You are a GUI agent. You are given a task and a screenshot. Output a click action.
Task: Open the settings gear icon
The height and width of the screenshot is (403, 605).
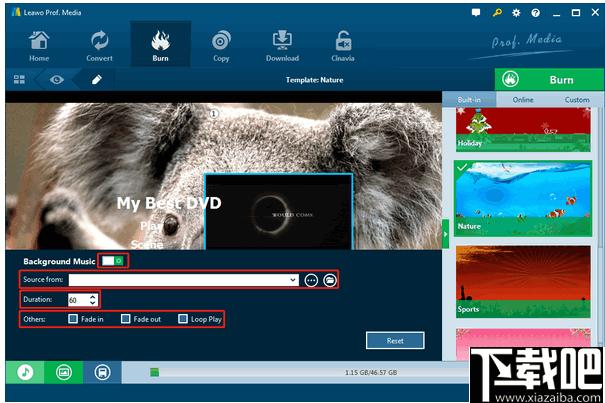(516, 13)
